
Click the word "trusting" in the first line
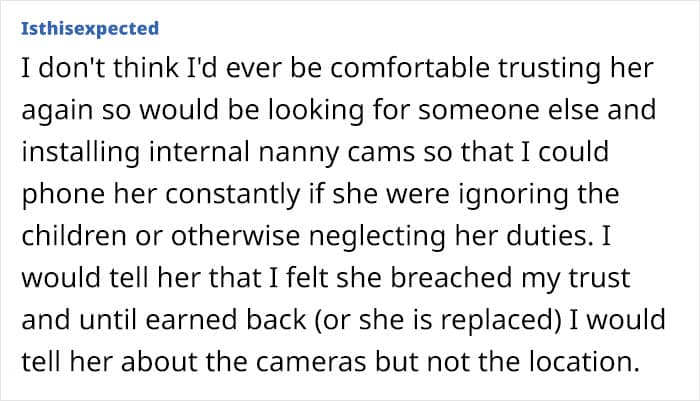(x=550, y=69)
